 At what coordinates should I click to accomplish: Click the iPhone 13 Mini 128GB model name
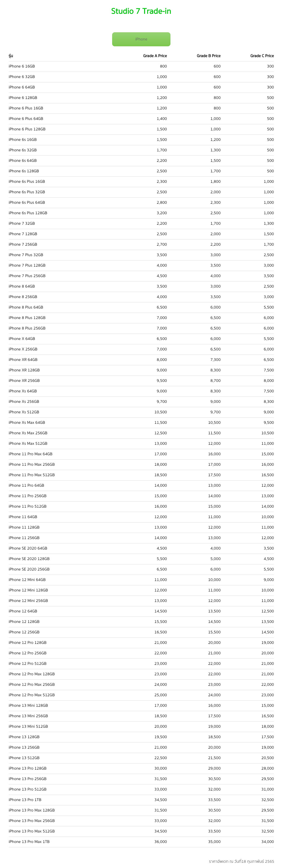[x=28, y=705]
